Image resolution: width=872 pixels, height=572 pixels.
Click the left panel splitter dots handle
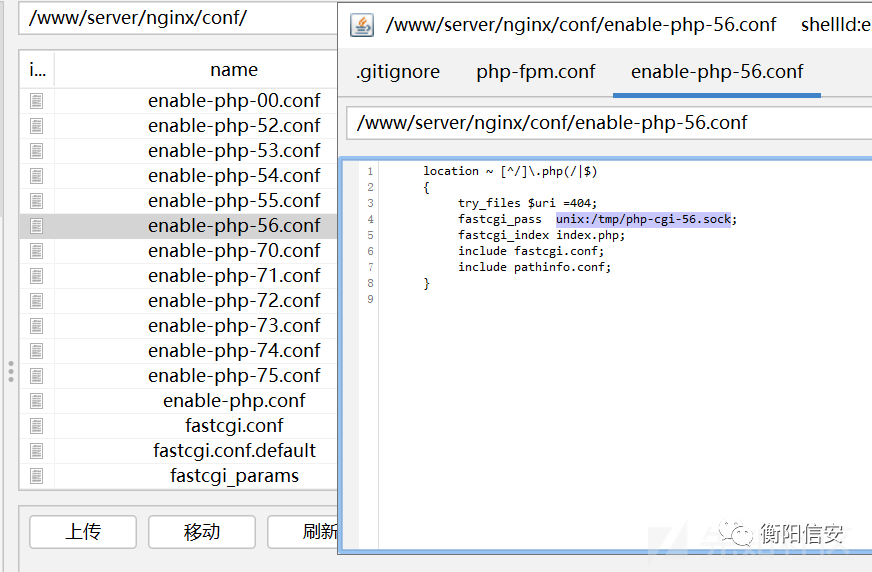pos(11,371)
